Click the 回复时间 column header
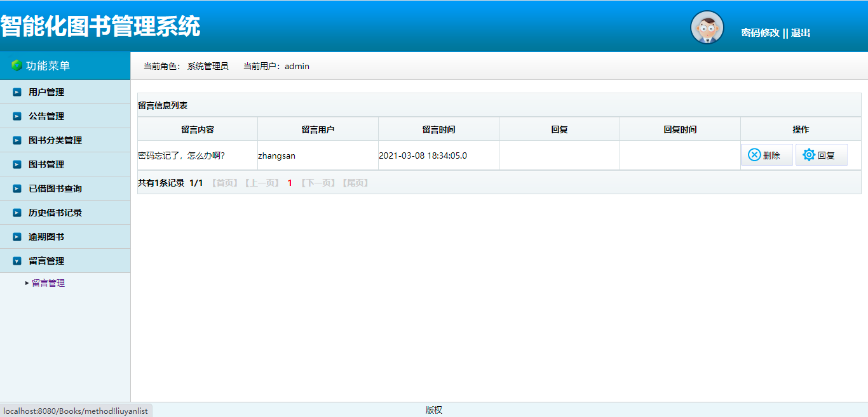The image size is (868, 417). tap(680, 129)
